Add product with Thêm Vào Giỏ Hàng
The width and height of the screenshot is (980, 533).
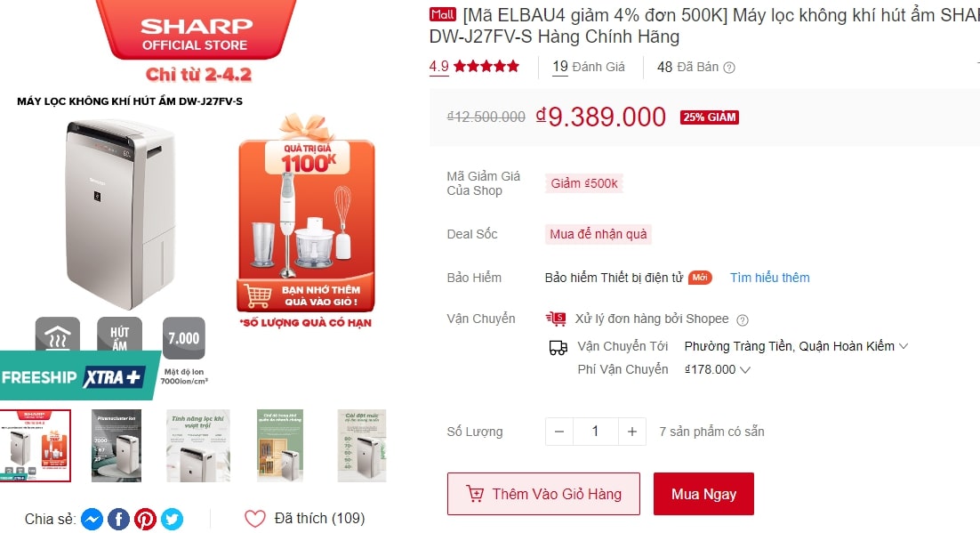click(x=543, y=494)
